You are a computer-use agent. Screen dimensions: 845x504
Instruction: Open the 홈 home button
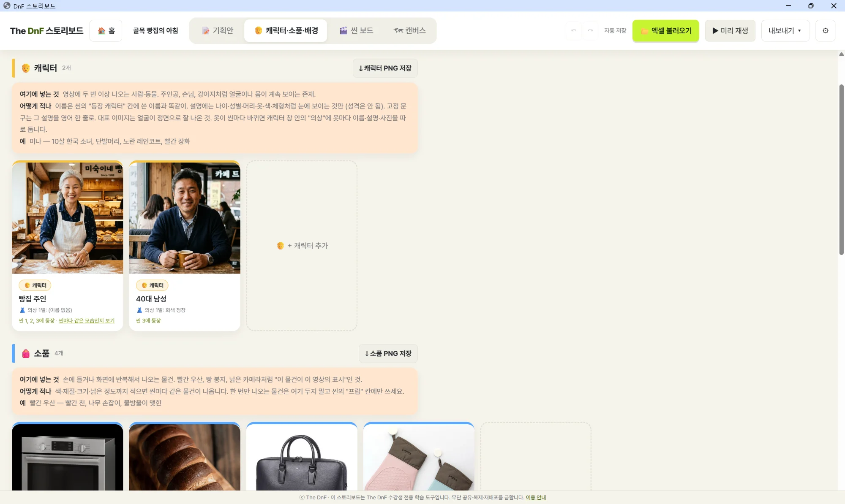pos(106,30)
